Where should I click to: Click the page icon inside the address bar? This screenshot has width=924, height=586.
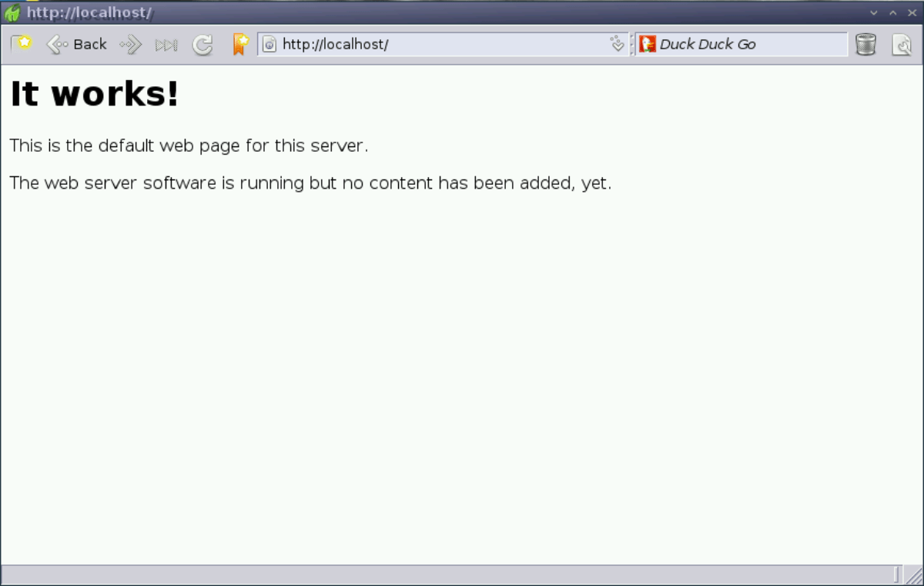[x=269, y=45]
